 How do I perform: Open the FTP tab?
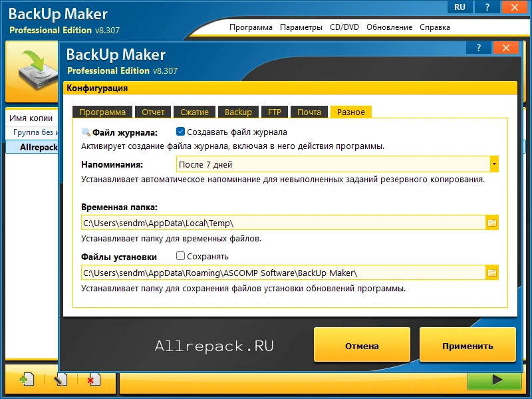tap(275, 112)
